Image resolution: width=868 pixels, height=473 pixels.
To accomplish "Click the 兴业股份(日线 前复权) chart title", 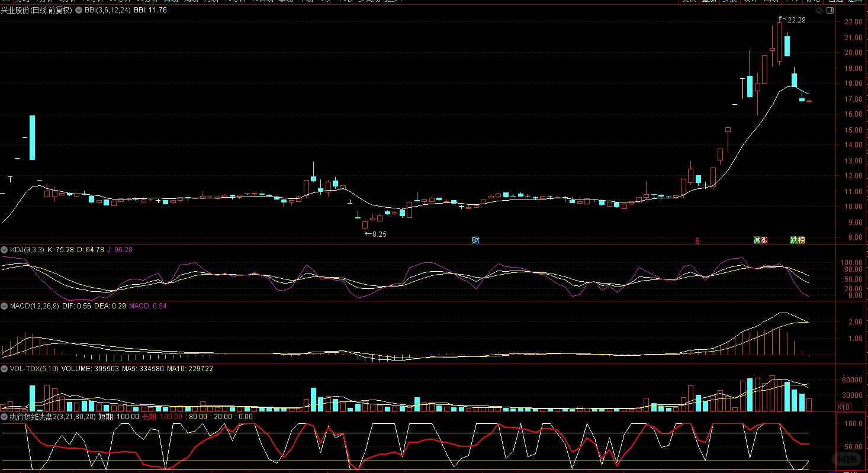I will pyautogui.click(x=37, y=10).
